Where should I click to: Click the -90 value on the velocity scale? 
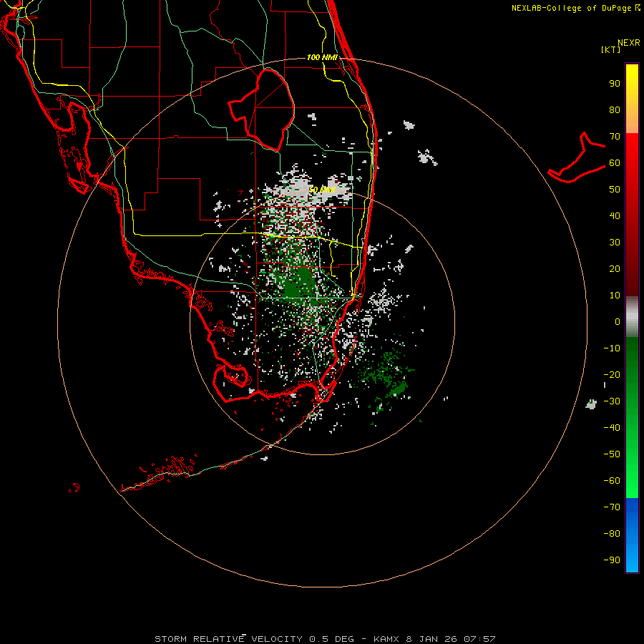tap(612, 560)
